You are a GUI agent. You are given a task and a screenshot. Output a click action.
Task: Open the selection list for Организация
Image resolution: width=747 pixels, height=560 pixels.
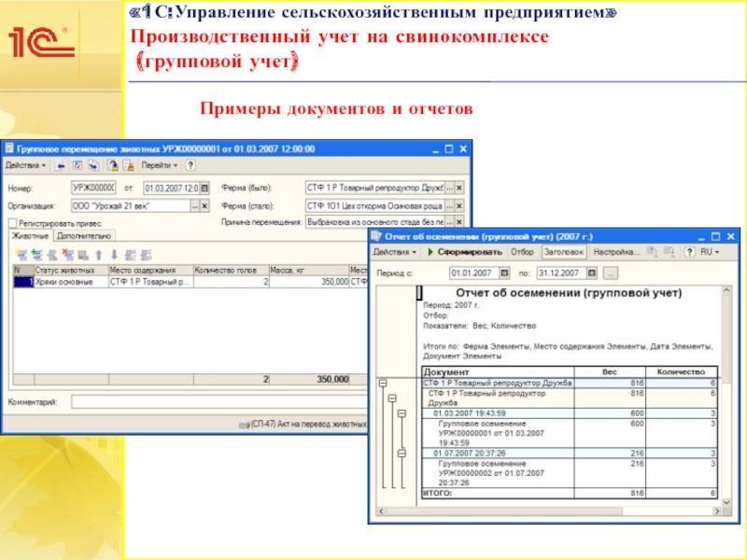click(195, 206)
